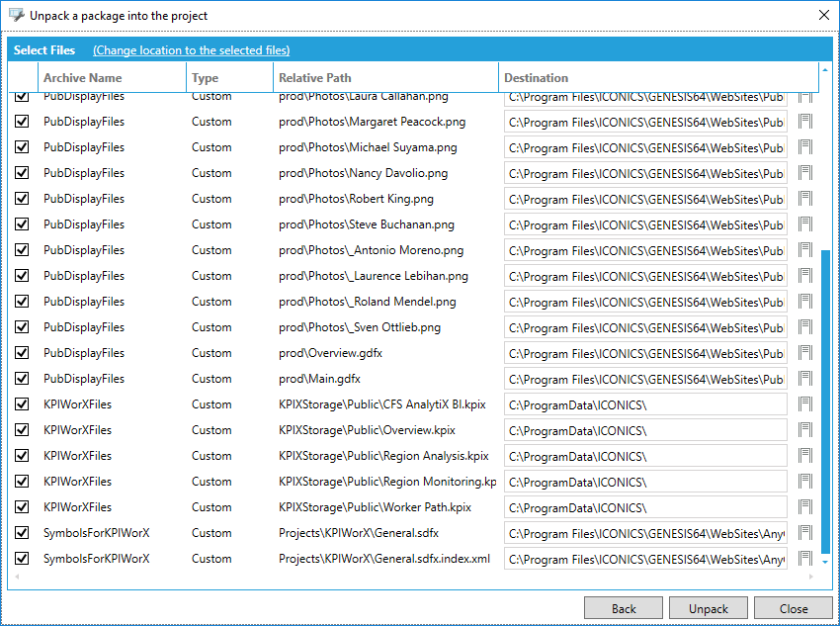This screenshot has width=840, height=626.
Task: Open browse icon for Nancy Davolio.png row
Action: [x=804, y=173]
